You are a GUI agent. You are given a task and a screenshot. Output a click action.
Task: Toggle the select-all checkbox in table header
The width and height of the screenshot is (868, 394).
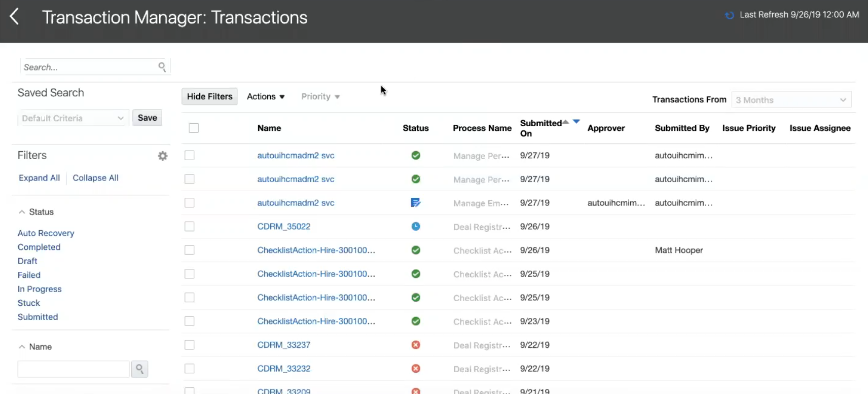194,128
